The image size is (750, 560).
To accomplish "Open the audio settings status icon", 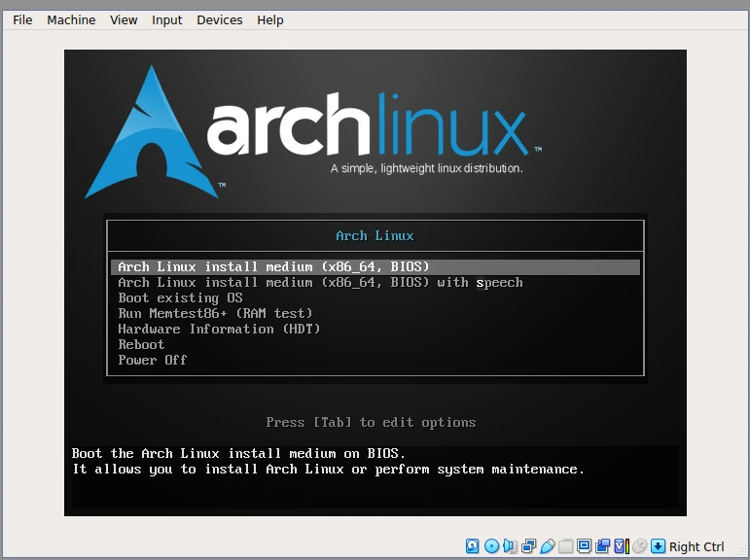I will point(510,546).
